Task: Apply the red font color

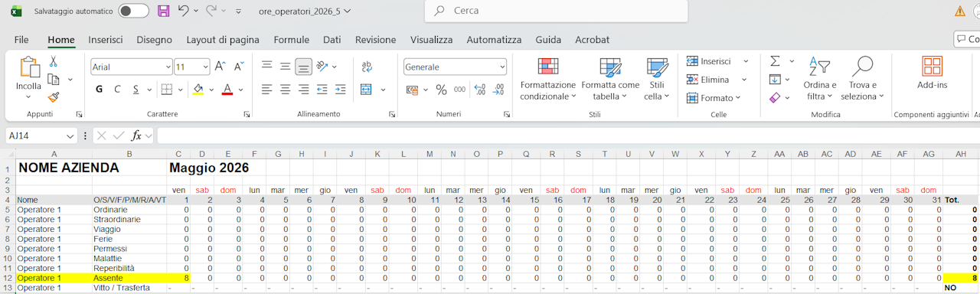Action: tap(227, 90)
